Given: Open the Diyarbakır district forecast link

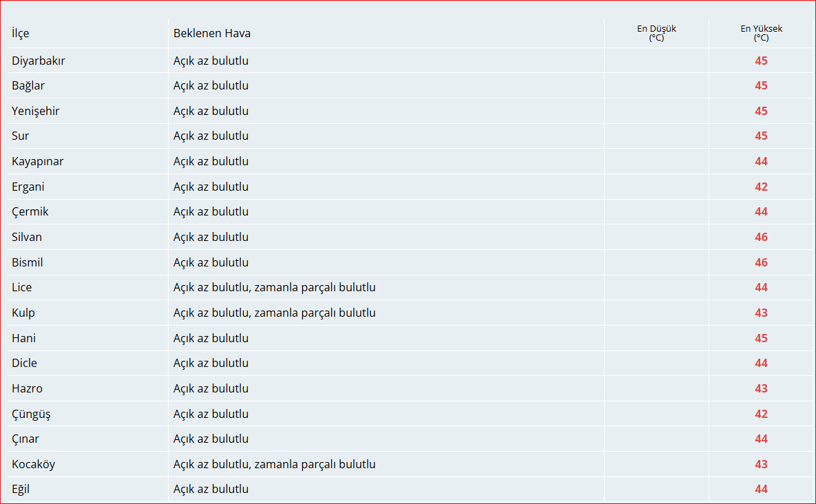Looking at the screenshot, I should tap(39, 61).
